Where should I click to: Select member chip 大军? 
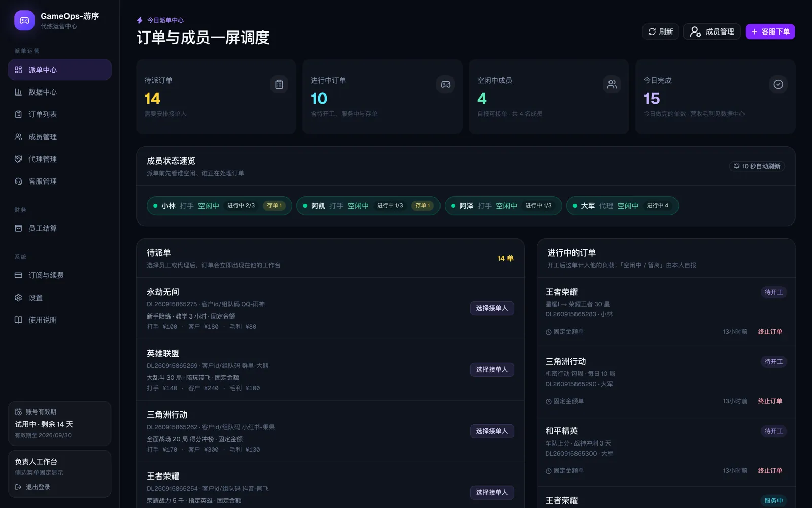(622, 206)
